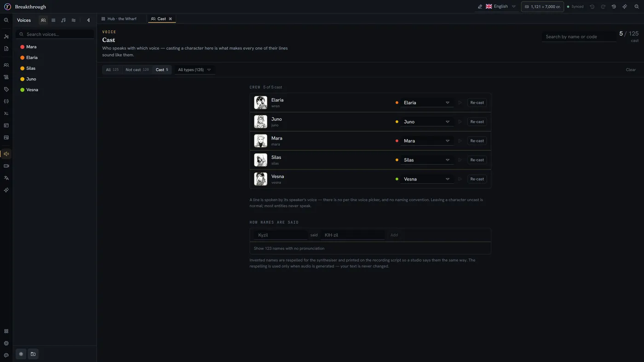Expand the All types (125) filter
Image resolution: width=644 pixels, height=362 pixels.
(x=195, y=70)
